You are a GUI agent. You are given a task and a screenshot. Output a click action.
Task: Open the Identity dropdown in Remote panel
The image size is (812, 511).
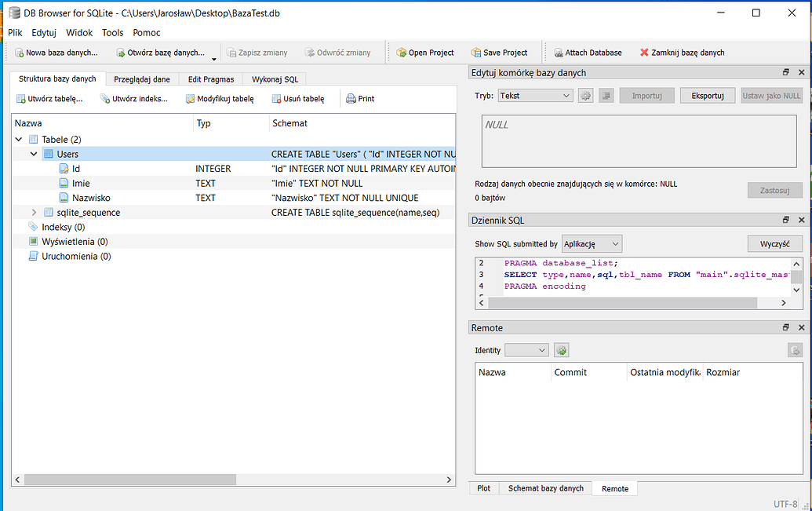click(x=526, y=350)
